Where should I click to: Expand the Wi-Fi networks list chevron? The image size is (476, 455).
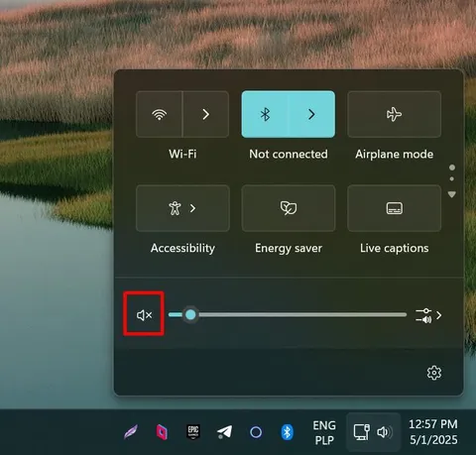[205, 114]
